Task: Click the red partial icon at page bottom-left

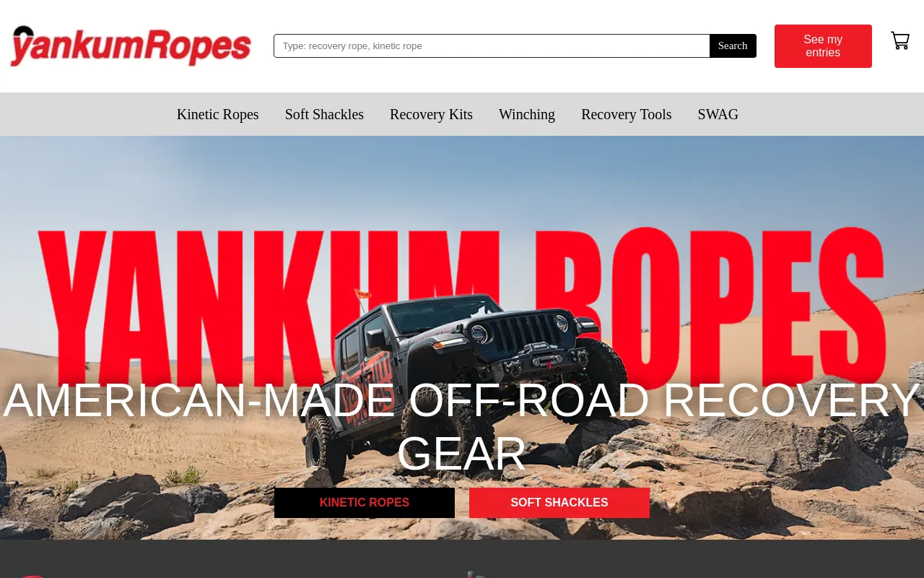Action: coord(29,576)
